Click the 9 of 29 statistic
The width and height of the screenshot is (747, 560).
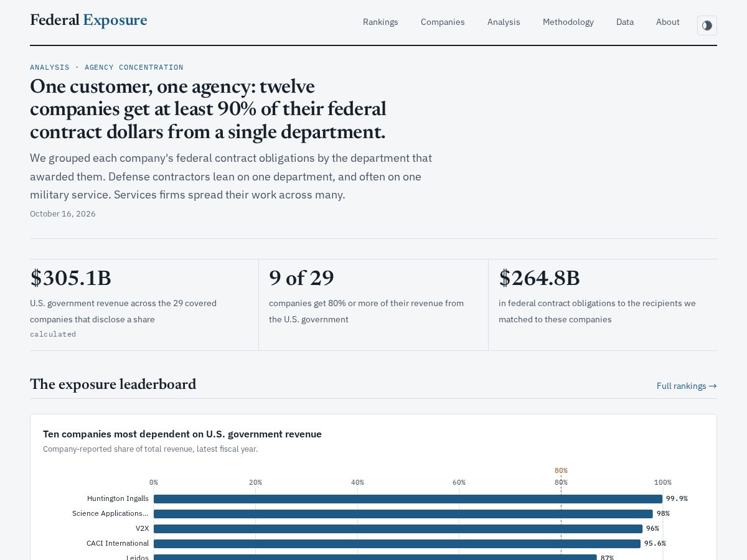[x=301, y=278]
